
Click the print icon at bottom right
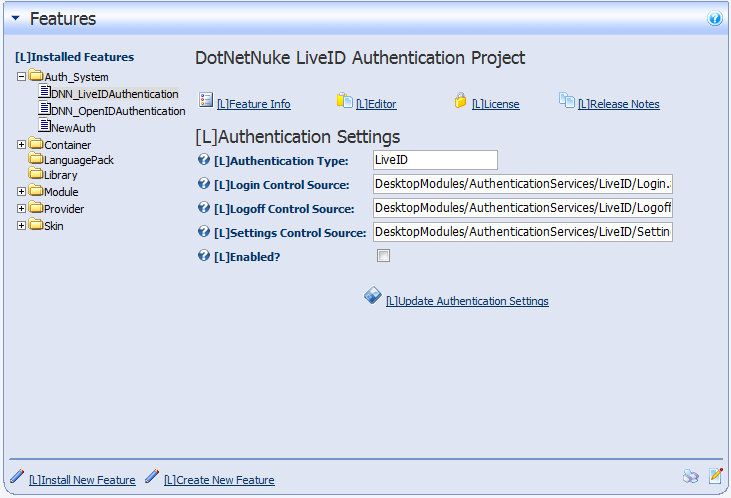coord(690,476)
